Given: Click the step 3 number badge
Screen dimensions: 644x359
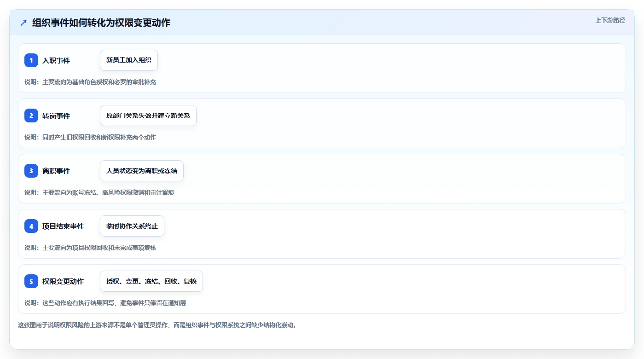Looking at the screenshot, I should (x=31, y=171).
